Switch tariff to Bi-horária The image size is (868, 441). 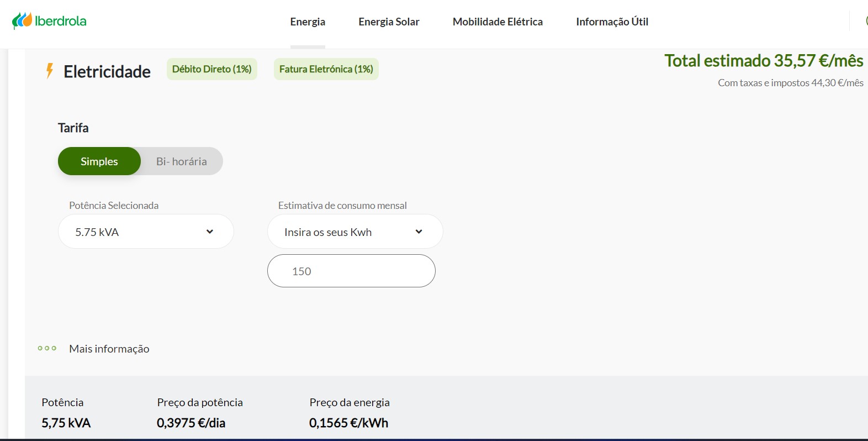pyautogui.click(x=181, y=161)
